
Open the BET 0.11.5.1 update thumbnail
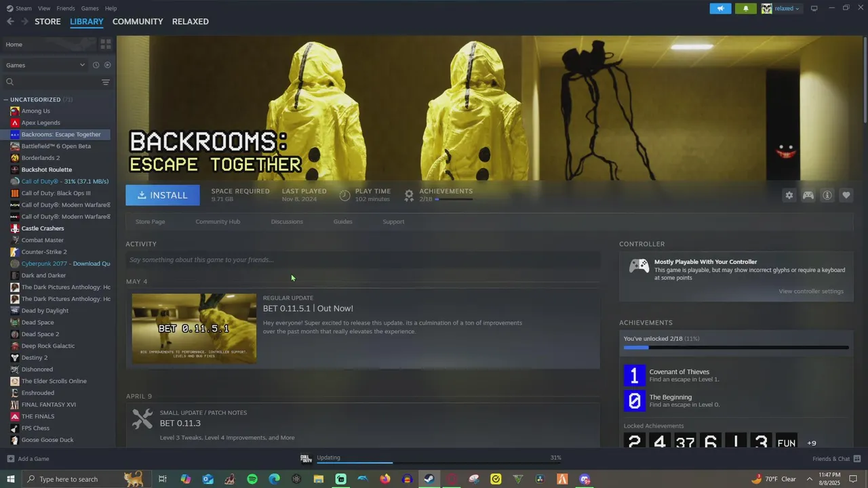[x=194, y=328]
